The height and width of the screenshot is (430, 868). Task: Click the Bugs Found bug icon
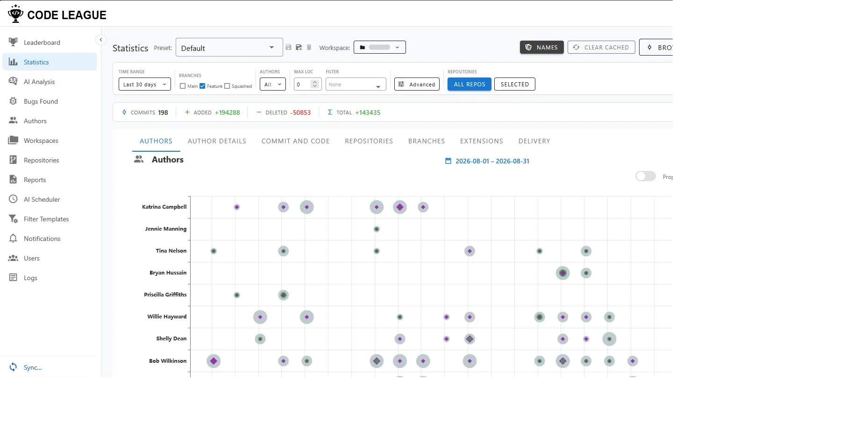pyautogui.click(x=13, y=101)
